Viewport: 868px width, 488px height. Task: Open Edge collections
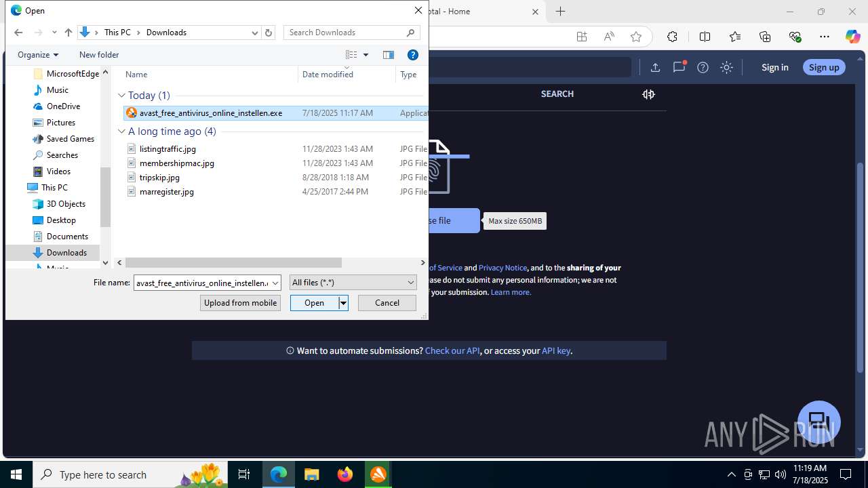tap(765, 37)
